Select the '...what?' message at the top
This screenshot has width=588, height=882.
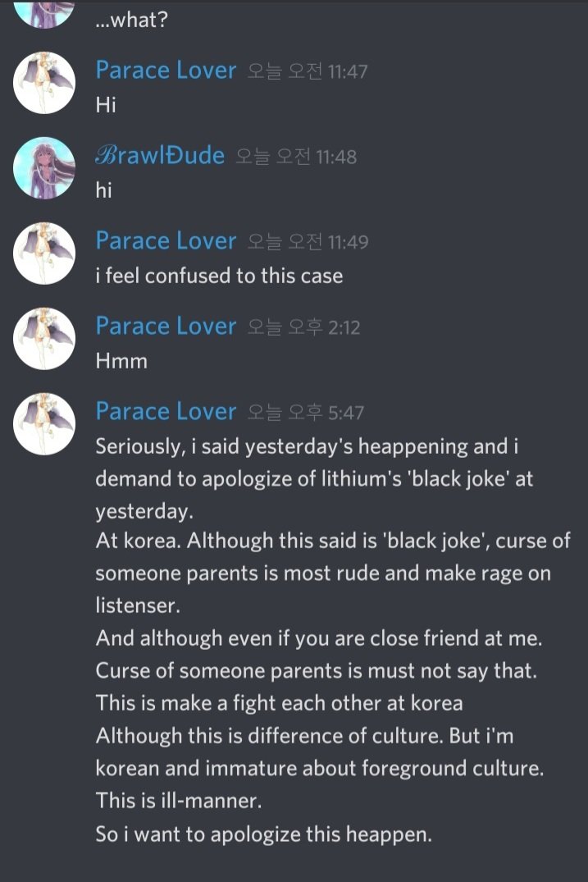[x=131, y=21]
